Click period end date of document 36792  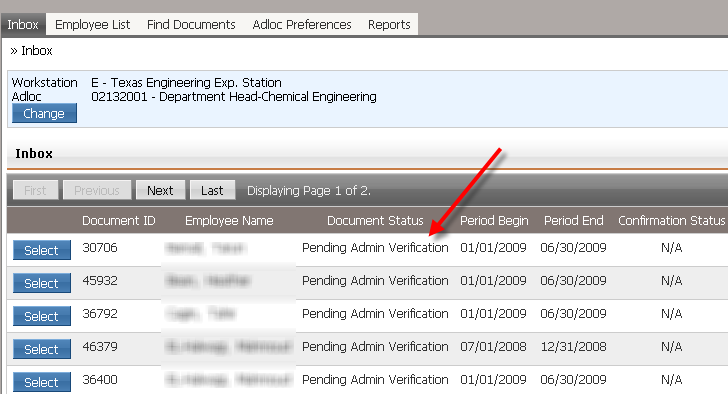pos(573,314)
